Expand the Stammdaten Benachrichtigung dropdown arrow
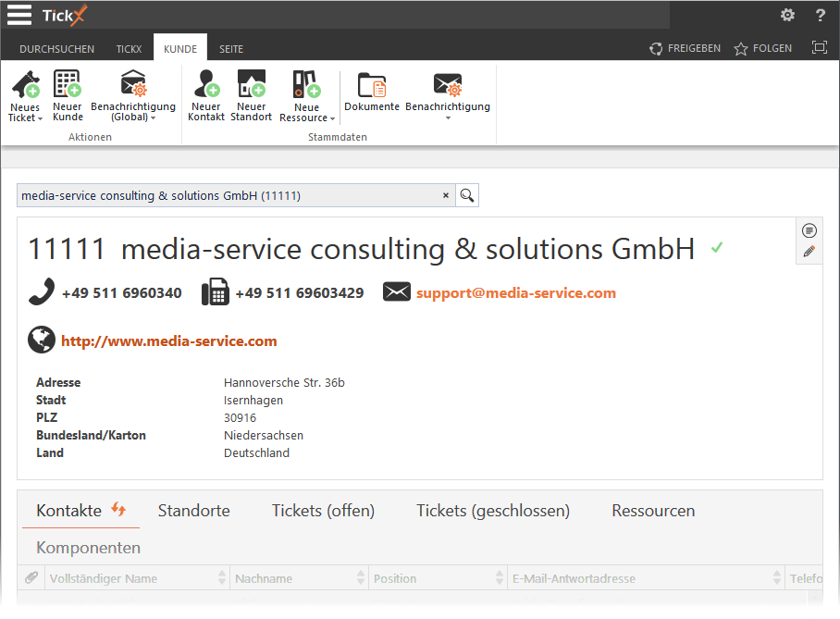Viewport: 840px width, 619px height. 448,118
